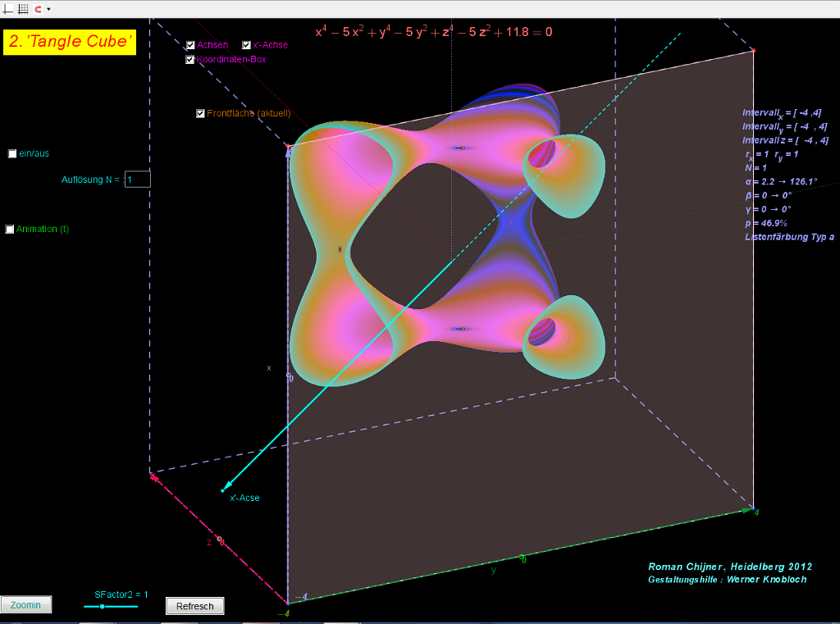The width and height of the screenshot is (840, 624).
Task: Turn on the Animation (t) checkbox
Action: click(10, 230)
